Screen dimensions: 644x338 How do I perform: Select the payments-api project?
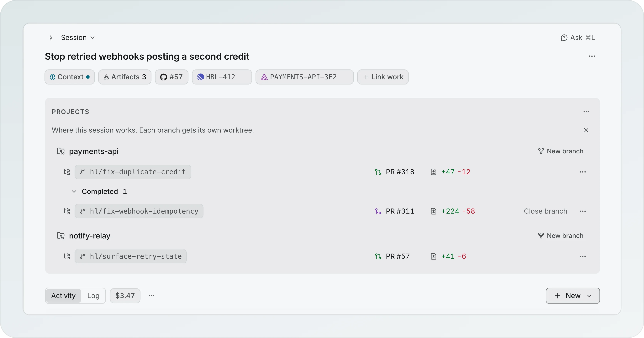click(x=88, y=151)
